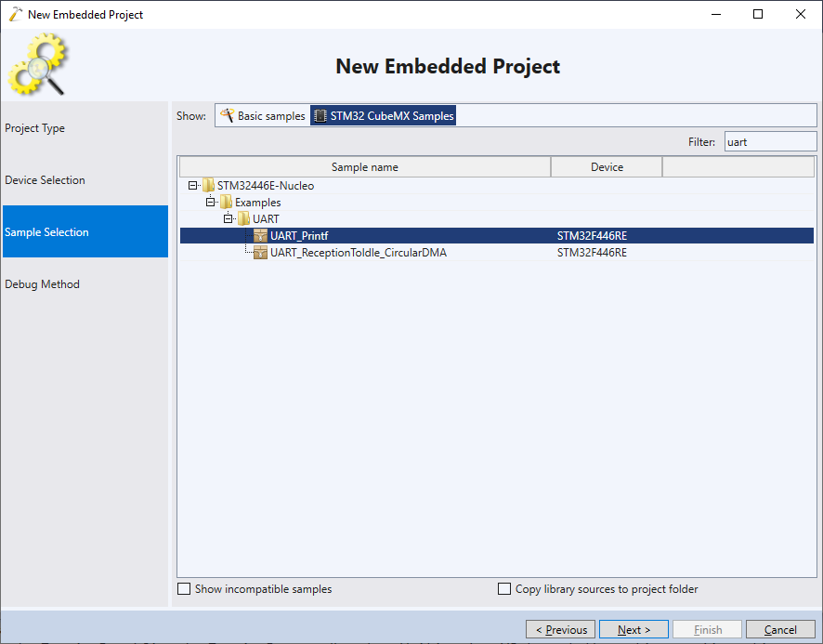The image size is (823, 644).
Task: Click STM32F446RE device cell for UART_ReceptionToIdle_CircularDMA
Action: coord(592,253)
